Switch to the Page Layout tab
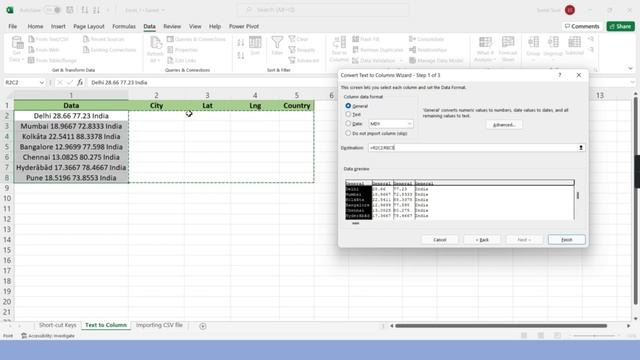Image resolution: width=640 pixels, height=360 pixels. tap(89, 26)
